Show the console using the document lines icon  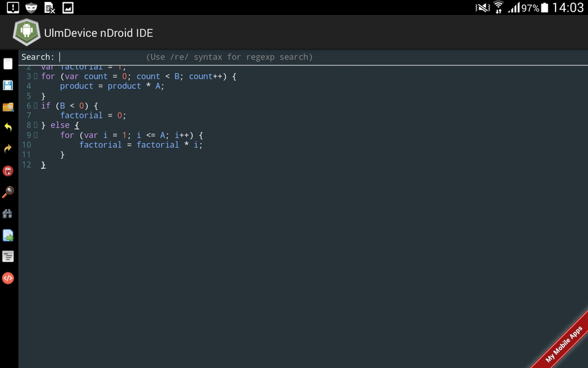[8, 256]
